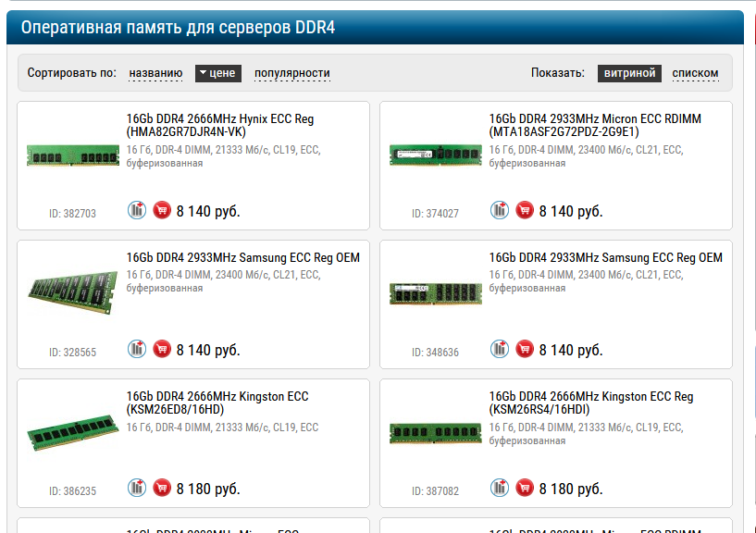Click 8 140 руб. price of Hynix module
Viewport: 756px width, 533px height.
pyautogui.click(x=208, y=211)
